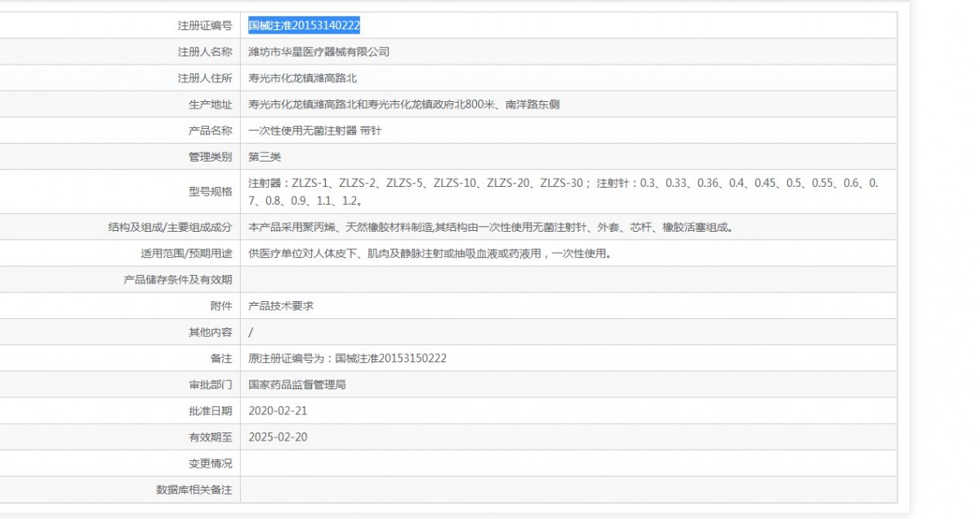Image resolution: width=980 pixels, height=519 pixels.
Task: Click intended use text 供医疗单位对人体皮下
Action: click(x=430, y=254)
